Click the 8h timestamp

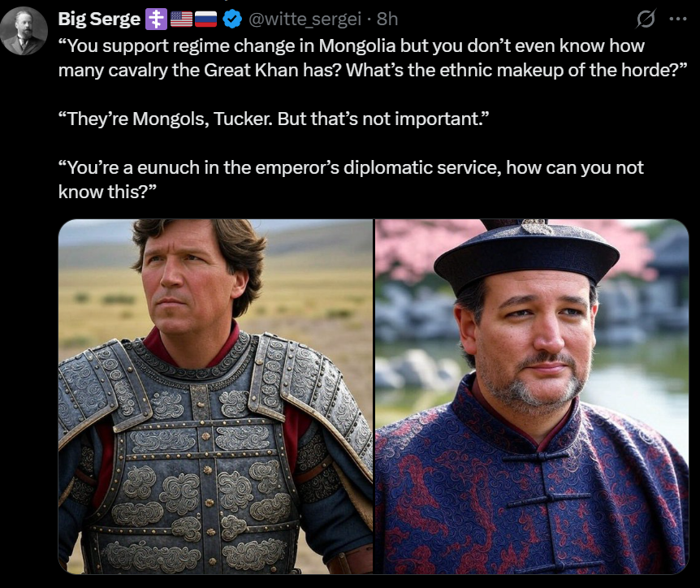pyautogui.click(x=387, y=19)
